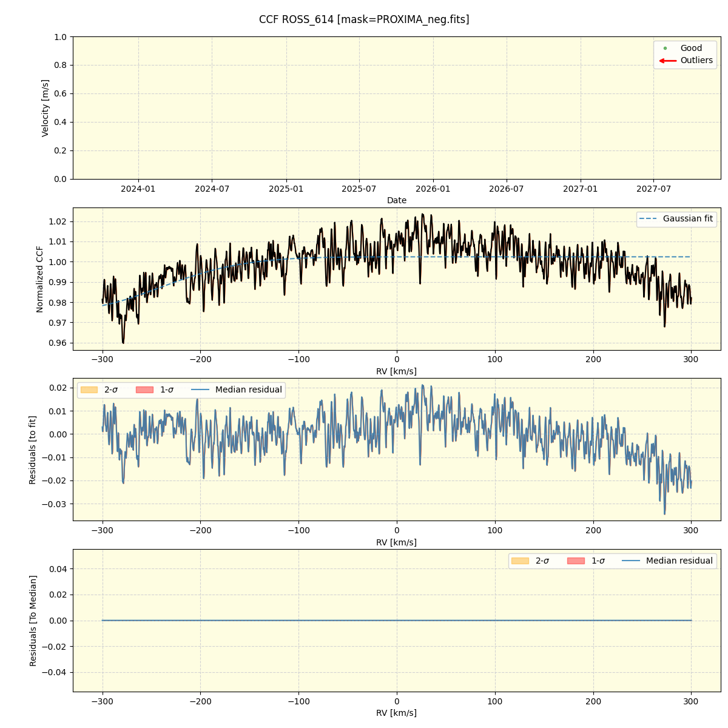
Task: Click the Residuals [To Median] axis label
Action: click(33, 621)
